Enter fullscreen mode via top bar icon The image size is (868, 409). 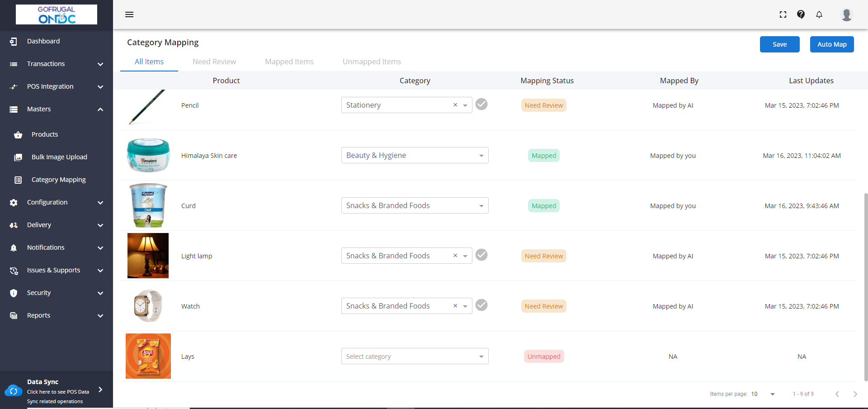point(783,14)
